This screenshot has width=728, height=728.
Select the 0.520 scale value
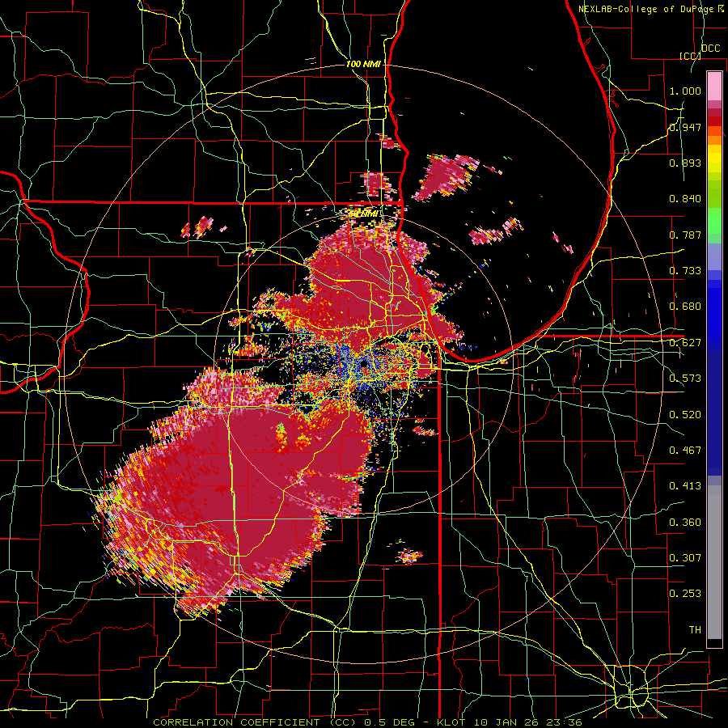(x=685, y=415)
